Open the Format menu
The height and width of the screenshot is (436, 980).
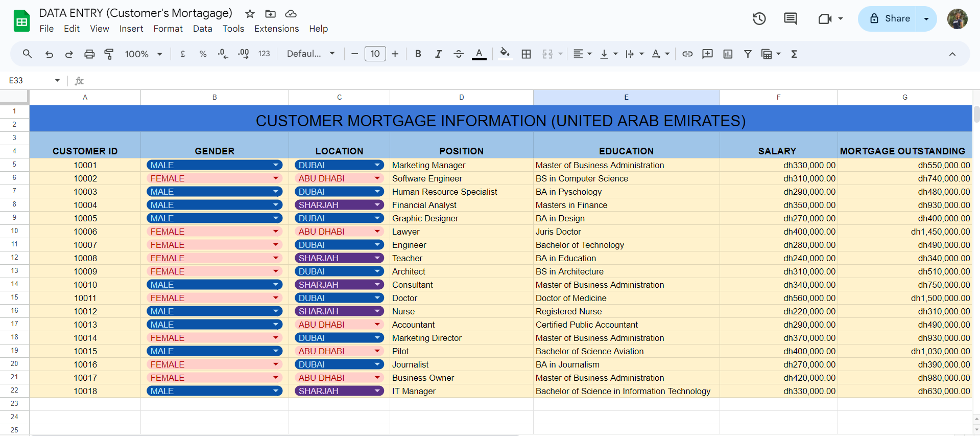pos(168,29)
